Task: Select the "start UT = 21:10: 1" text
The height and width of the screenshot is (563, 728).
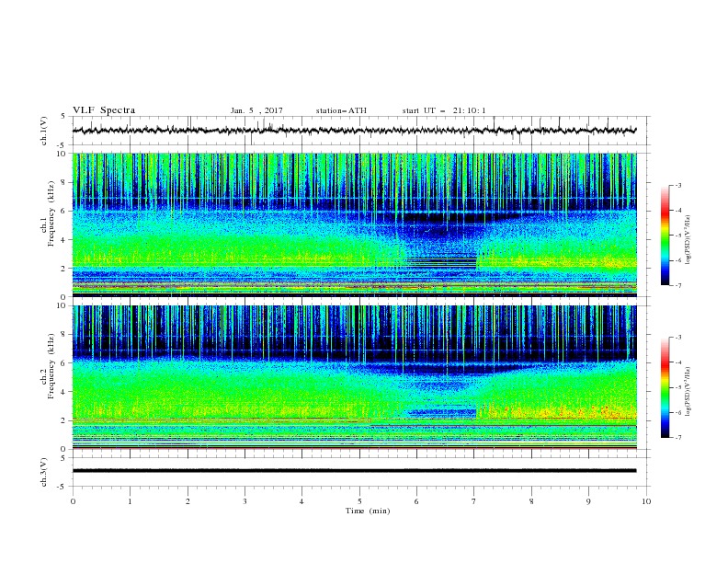Action: 444,110
